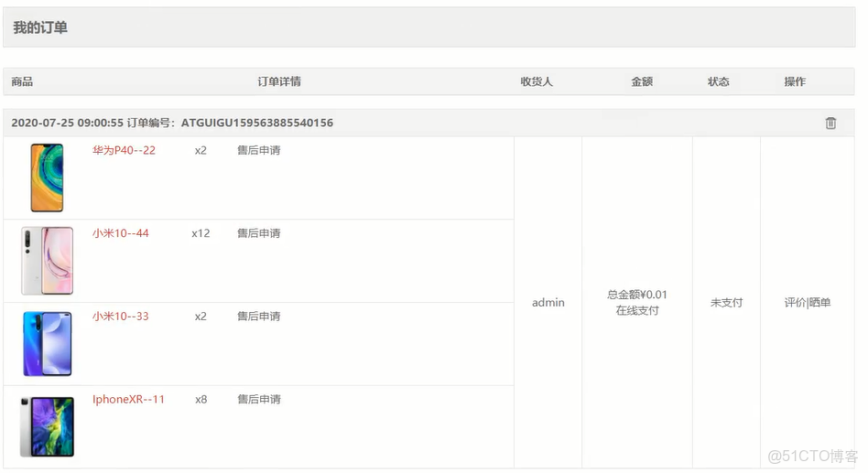Select 售后申请 for IphoneXR--11
Screen dimensions: 868x473
[x=258, y=399]
